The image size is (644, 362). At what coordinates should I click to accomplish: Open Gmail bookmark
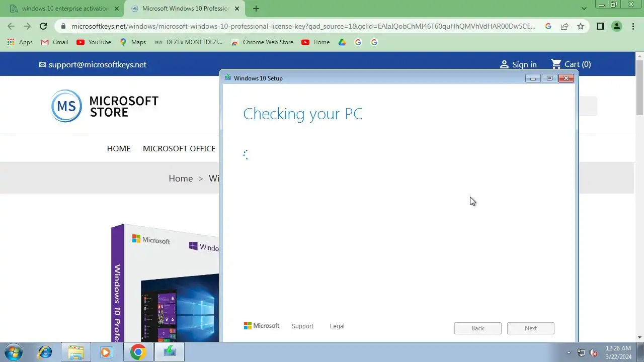[54, 42]
